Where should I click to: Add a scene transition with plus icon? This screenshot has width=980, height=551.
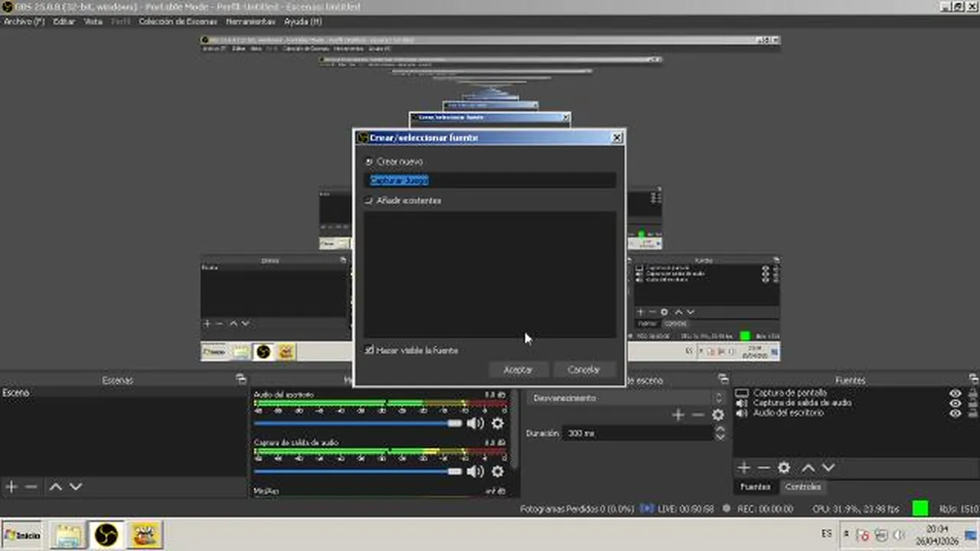(x=678, y=415)
